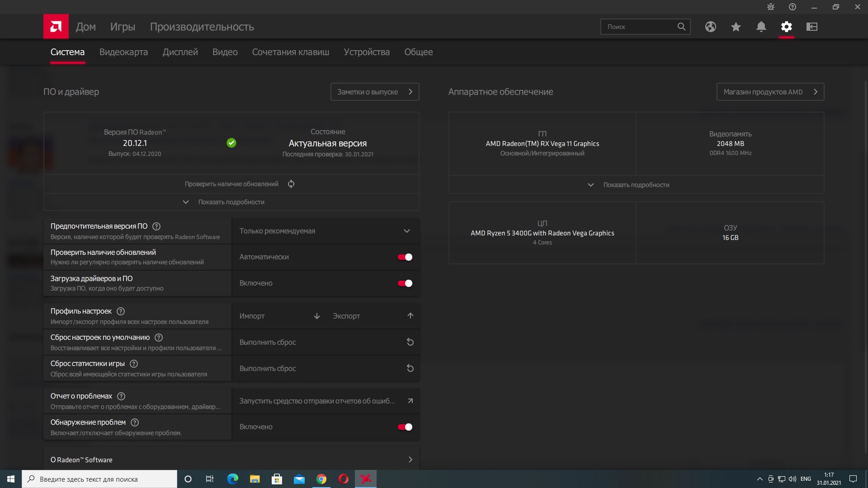
Task: Disable problem detection toggle
Action: (405, 427)
